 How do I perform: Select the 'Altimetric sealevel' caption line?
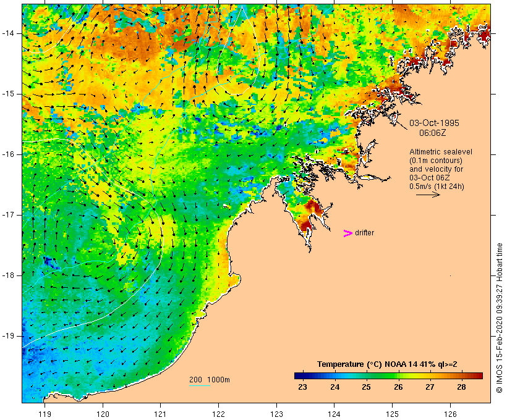441,152
